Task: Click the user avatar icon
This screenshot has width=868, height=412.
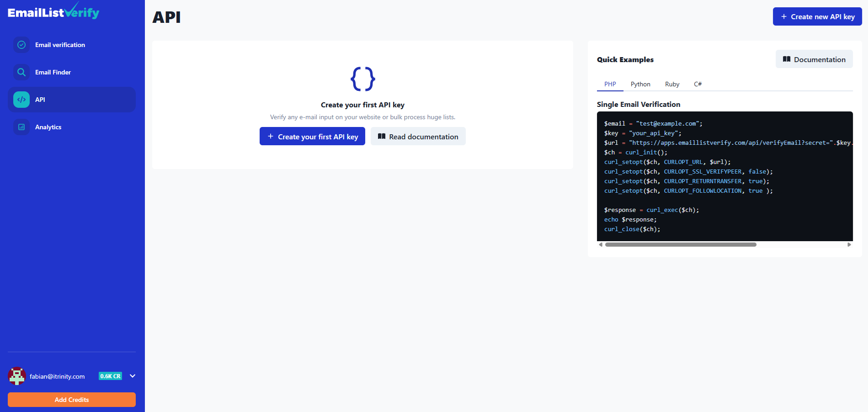Action: tap(17, 376)
